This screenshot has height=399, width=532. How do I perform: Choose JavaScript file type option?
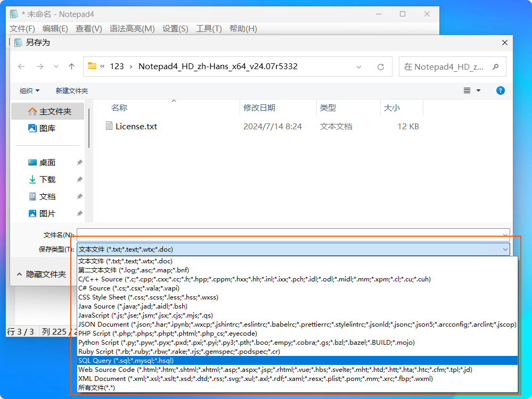[298, 315]
